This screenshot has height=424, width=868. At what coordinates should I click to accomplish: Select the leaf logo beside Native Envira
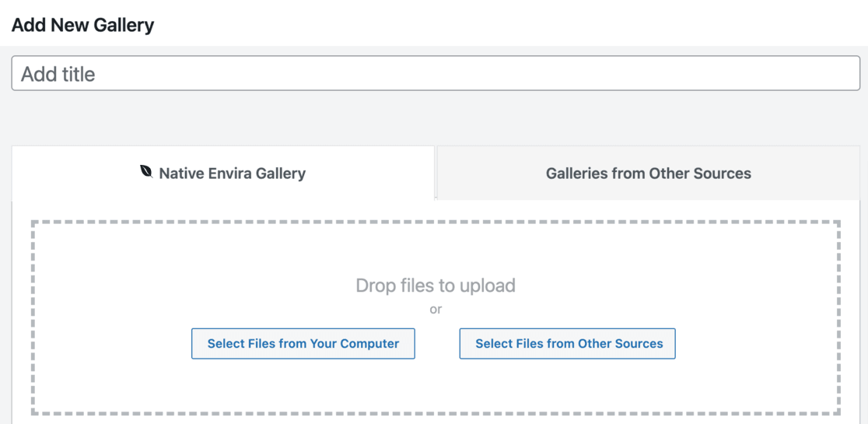[x=146, y=172]
